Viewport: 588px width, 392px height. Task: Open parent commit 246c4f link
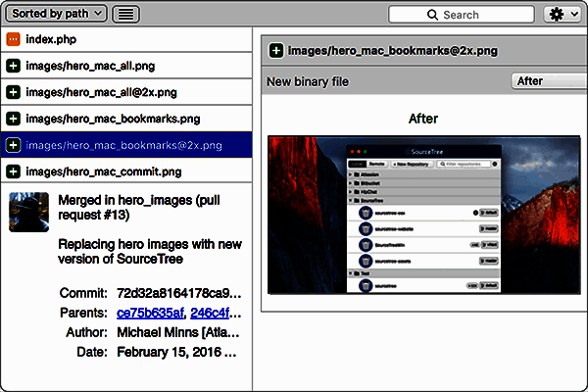coord(210,313)
